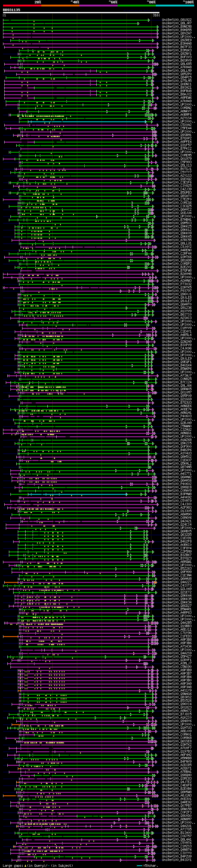Open hit UniRef100_C3ZHU2
This screenshot has height=868, width=197.
tap(177, 430)
